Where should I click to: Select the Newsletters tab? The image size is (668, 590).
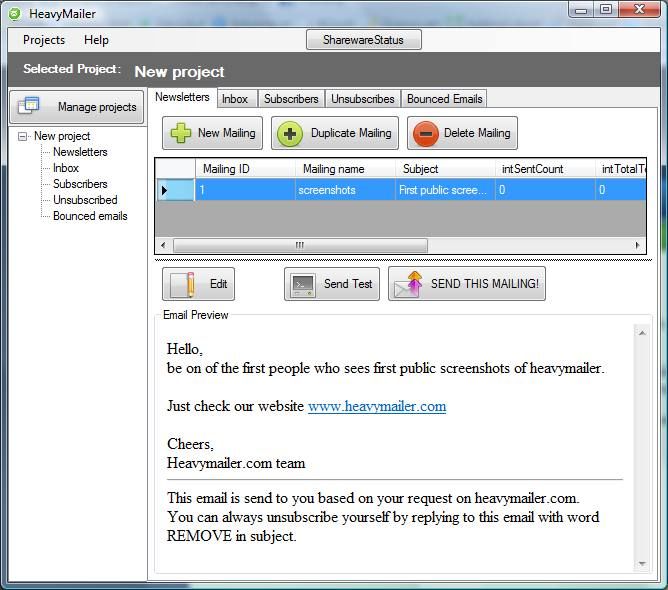pyautogui.click(x=182, y=97)
